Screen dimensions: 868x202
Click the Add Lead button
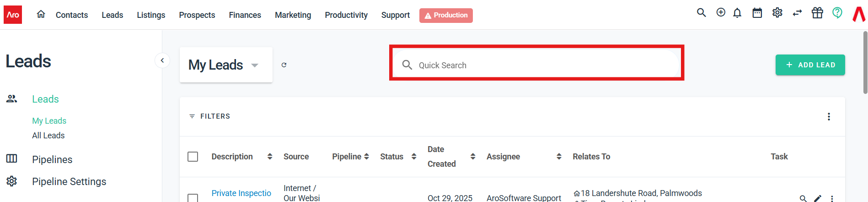click(x=810, y=65)
